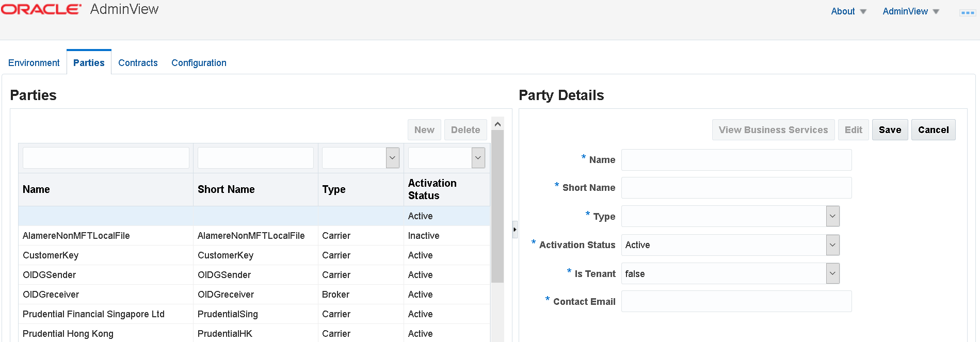Click the Cancel button

coord(933,130)
